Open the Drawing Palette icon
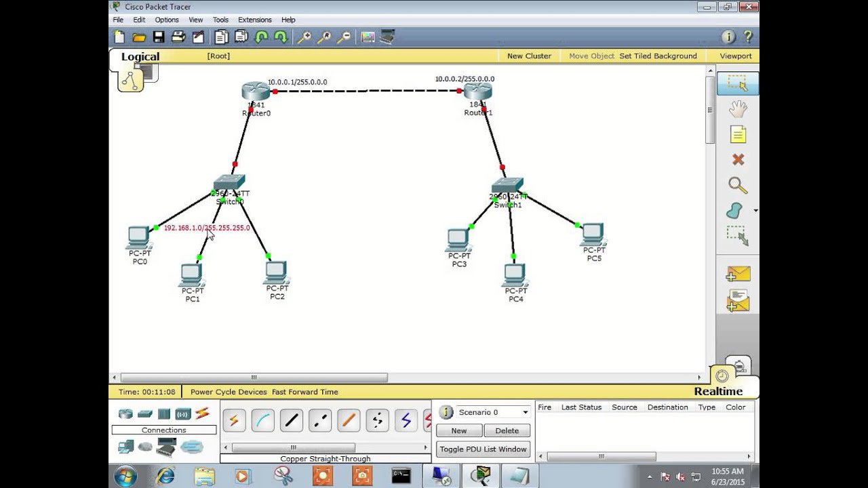Screen dimensions: 868x488 click(368, 37)
